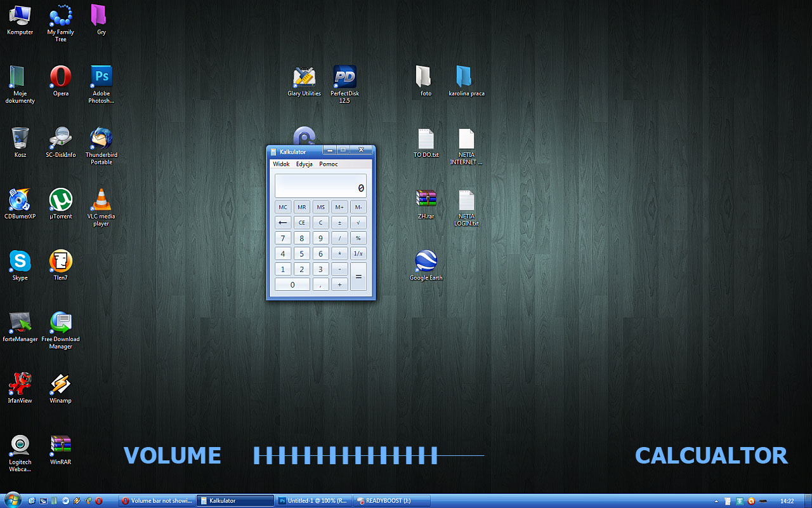The height and width of the screenshot is (508, 812).
Task: Click the M- calculator button
Action: point(358,207)
